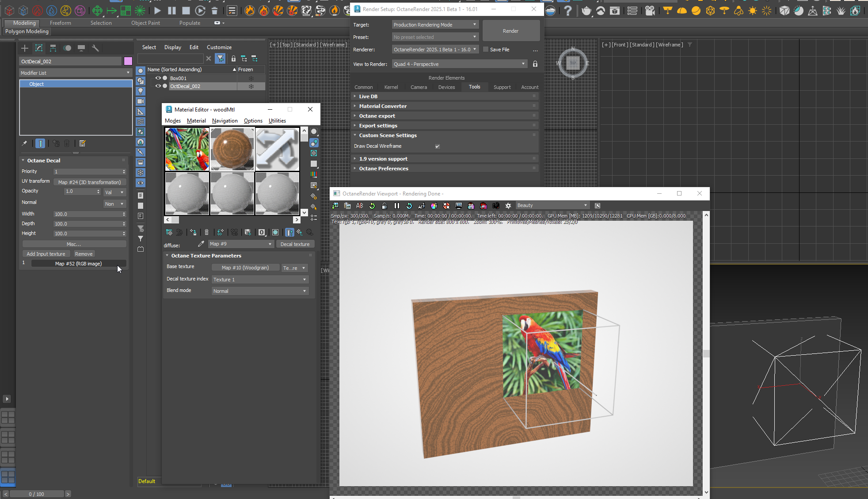Enable the Save File checkbox
The image size is (868, 499).
[486, 50]
